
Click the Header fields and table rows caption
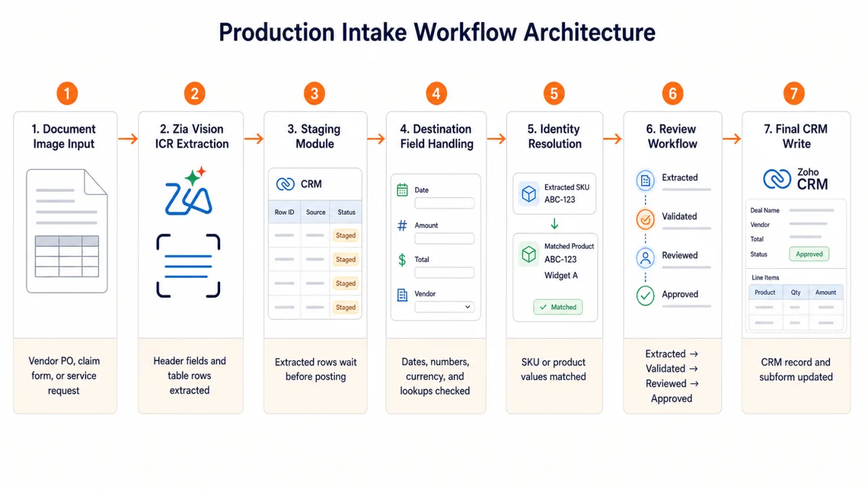tap(190, 375)
